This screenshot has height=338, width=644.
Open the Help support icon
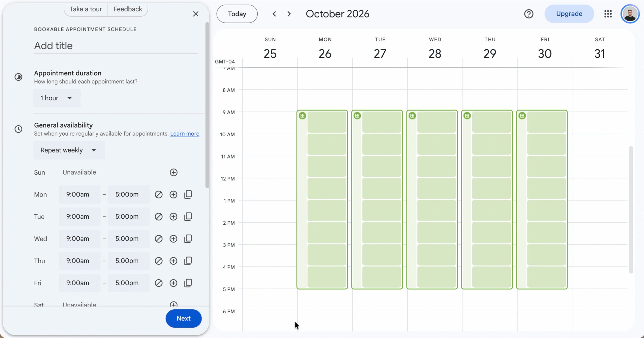(x=529, y=14)
